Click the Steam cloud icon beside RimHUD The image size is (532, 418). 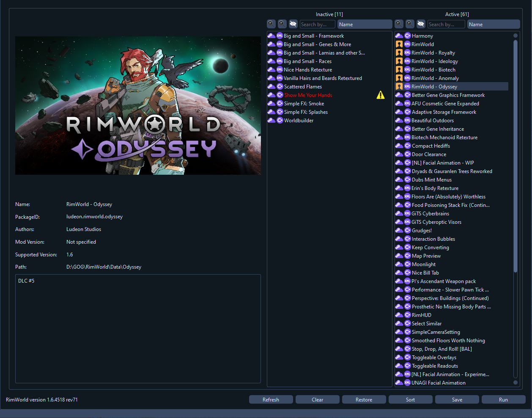click(399, 315)
